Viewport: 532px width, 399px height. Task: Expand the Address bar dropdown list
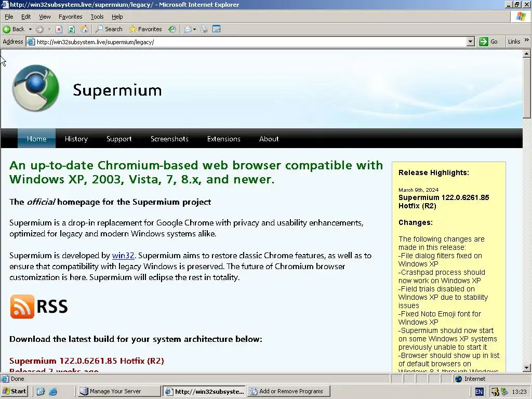(x=470, y=42)
